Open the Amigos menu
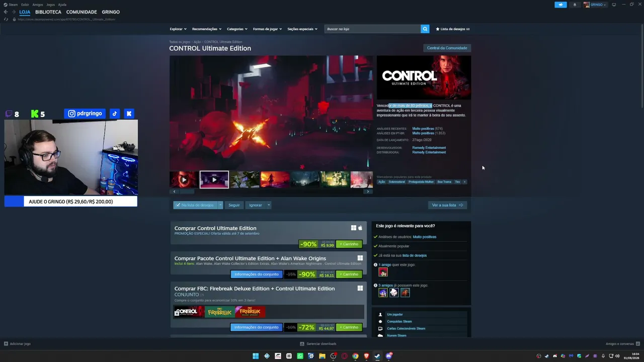644x362 pixels. click(38, 5)
